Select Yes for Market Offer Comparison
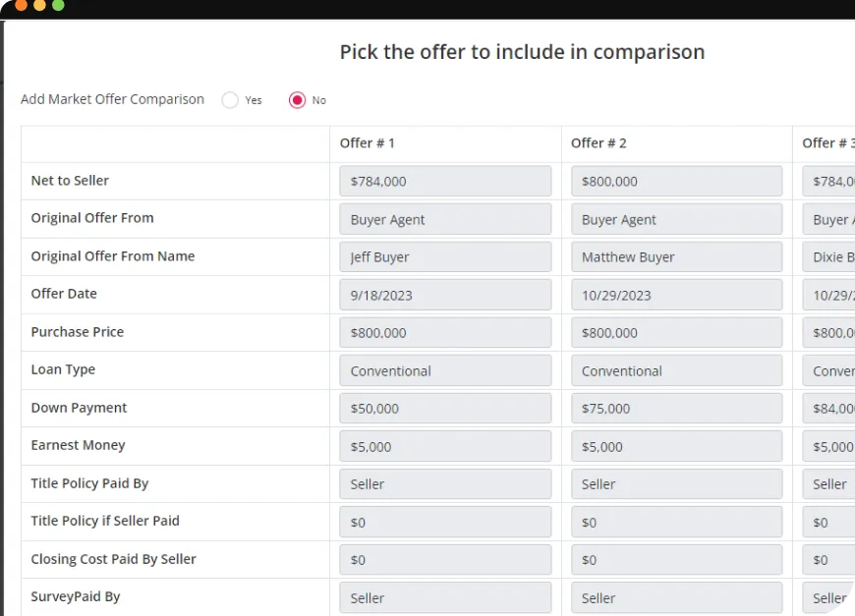This screenshot has width=855, height=616. point(230,100)
